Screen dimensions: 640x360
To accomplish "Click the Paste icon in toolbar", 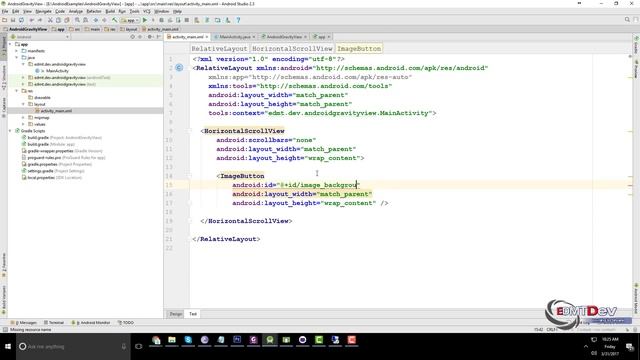I will (x=67, y=20).
